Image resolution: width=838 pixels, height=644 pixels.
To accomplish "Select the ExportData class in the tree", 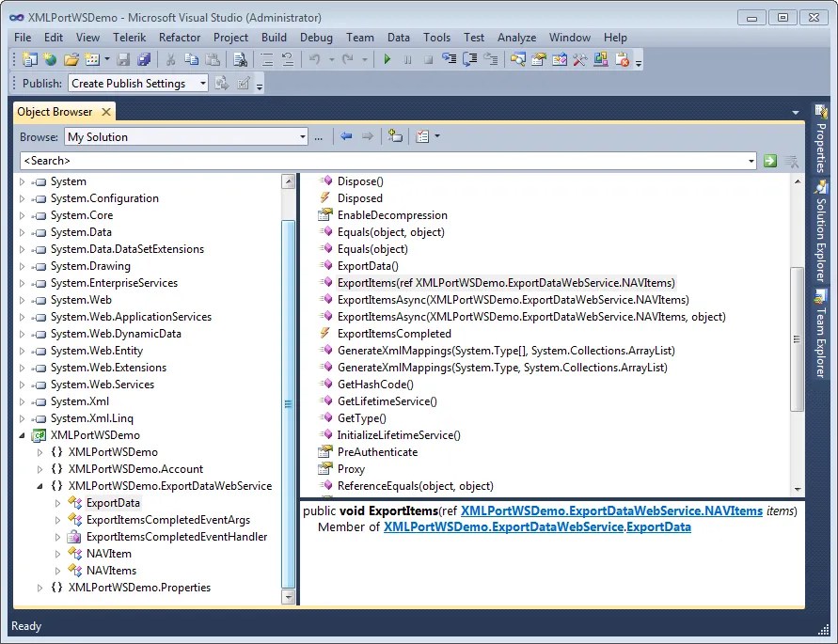I will [113, 503].
